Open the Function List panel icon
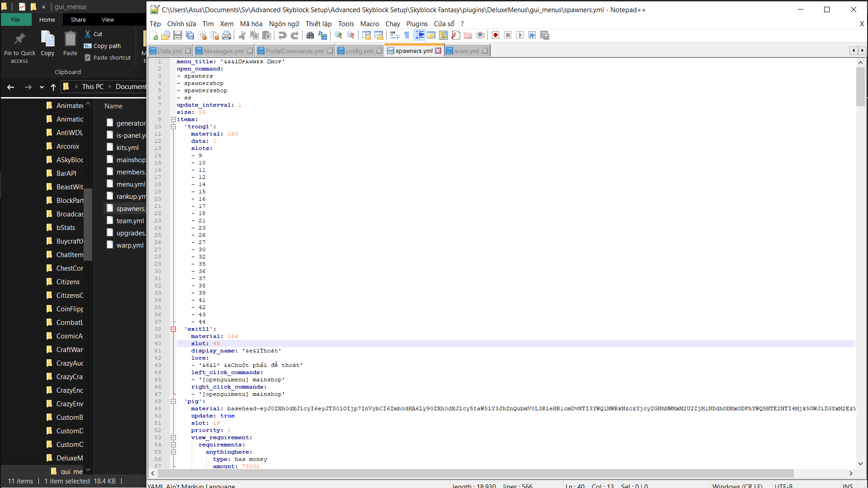This screenshot has height=488, width=868. (x=456, y=35)
